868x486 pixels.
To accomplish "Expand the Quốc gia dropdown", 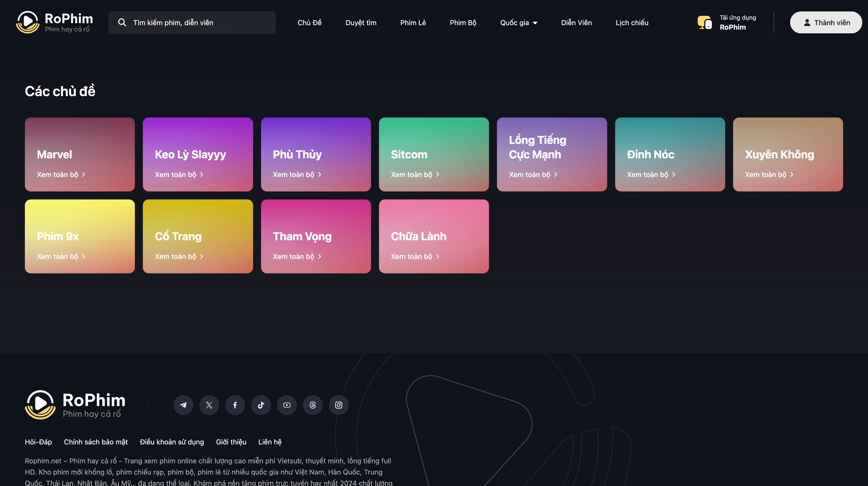I will coord(519,23).
